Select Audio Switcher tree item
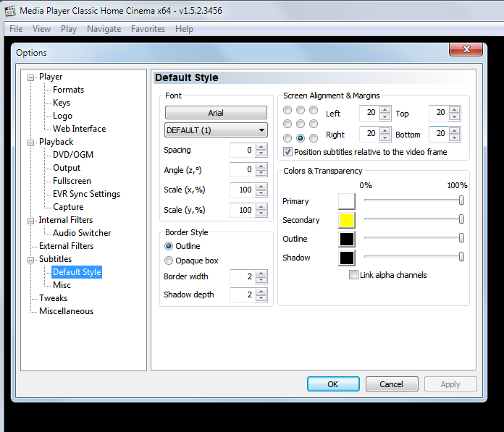This screenshot has width=504, height=432. coord(82,233)
